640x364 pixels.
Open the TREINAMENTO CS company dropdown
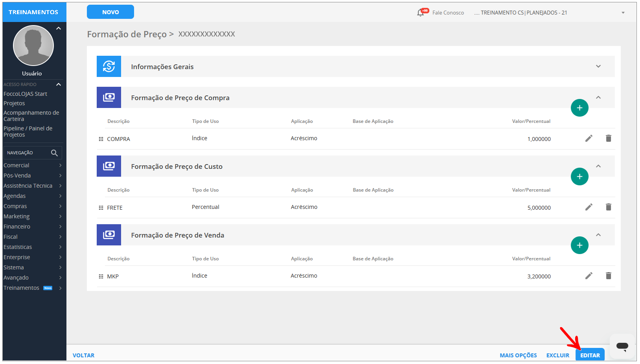[623, 13]
